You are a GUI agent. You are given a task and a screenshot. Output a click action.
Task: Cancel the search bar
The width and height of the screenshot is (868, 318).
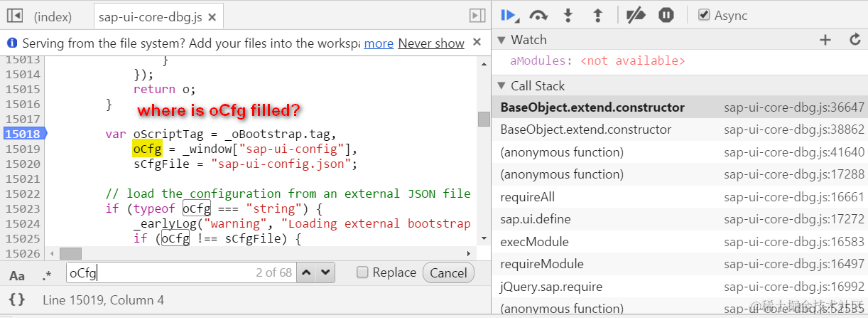tap(448, 272)
